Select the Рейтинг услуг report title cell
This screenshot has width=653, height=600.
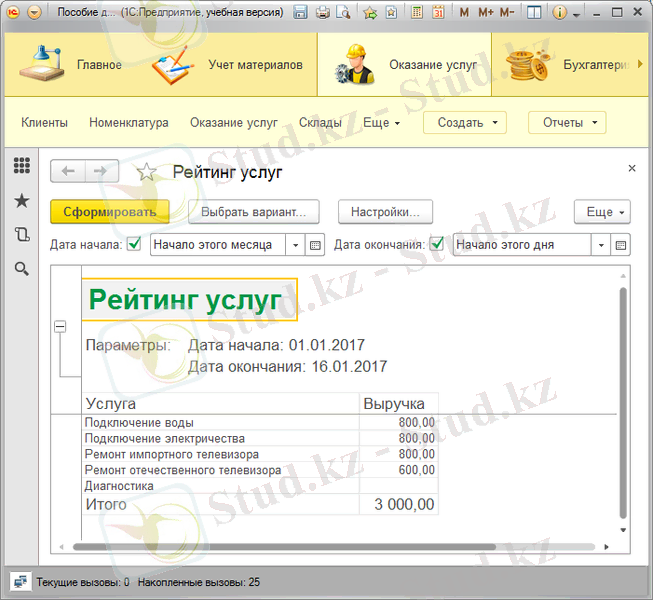(x=189, y=300)
